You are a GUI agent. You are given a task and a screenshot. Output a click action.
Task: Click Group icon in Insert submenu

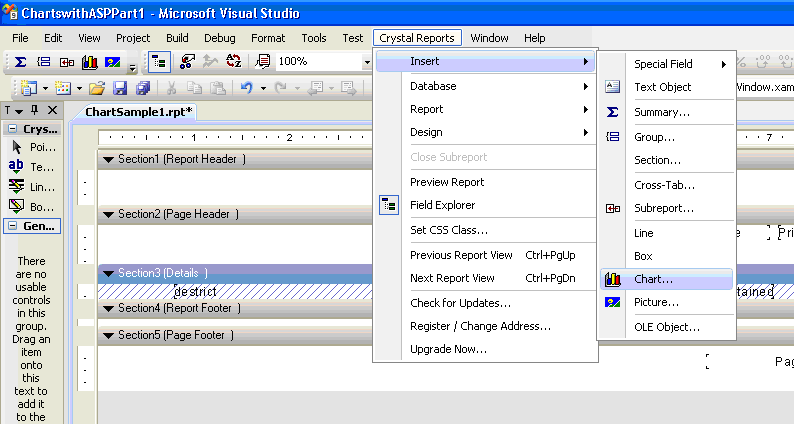click(612, 136)
